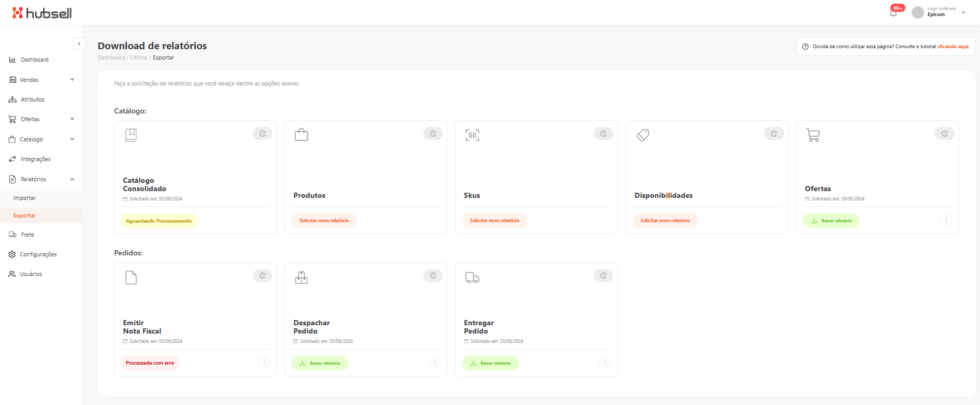
Task: Download the Entregar Pedido report
Action: pos(490,363)
